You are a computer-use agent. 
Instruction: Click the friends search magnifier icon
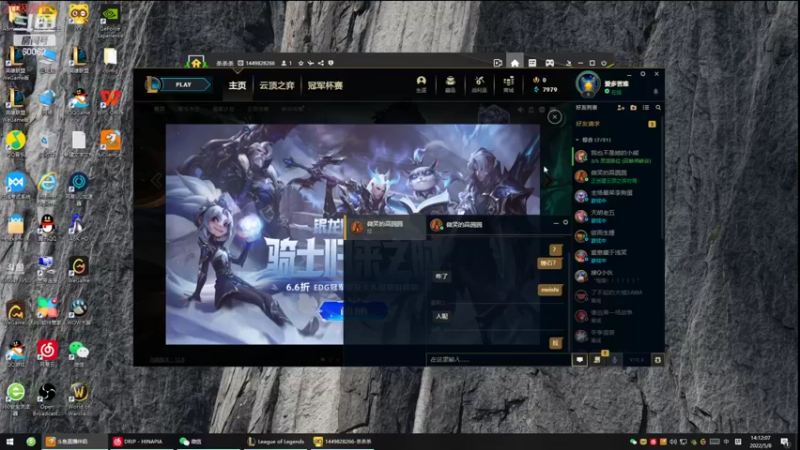(x=658, y=108)
